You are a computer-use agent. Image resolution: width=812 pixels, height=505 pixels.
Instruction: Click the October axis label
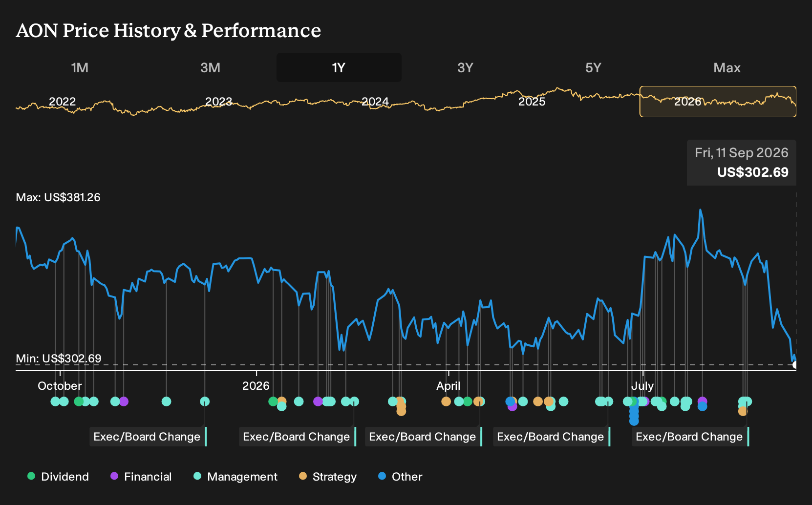pyautogui.click(x=60, y=386)
